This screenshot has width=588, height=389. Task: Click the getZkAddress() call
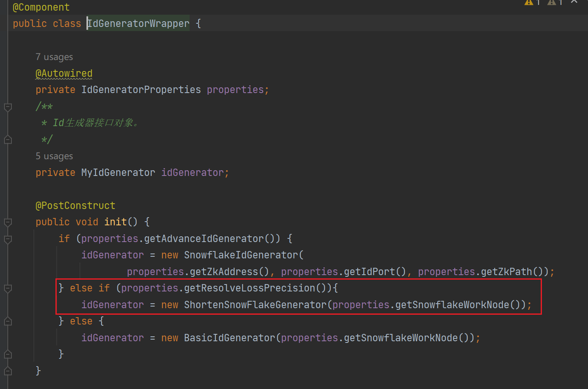click(230, 272)
